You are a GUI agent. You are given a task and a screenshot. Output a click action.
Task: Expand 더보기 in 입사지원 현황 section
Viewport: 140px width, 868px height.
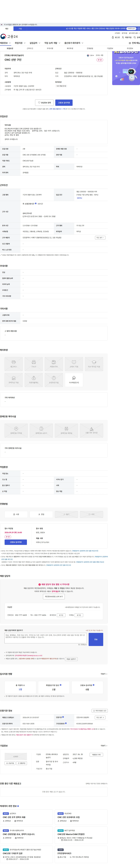click(104, 674)
